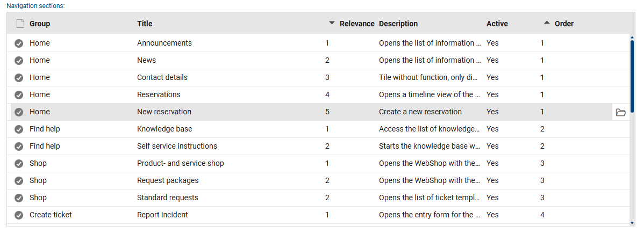The height and width of the screenshot is (234, 644).
Task: Click relevance value 3 in Contact details row
Action: coord(327,77)
